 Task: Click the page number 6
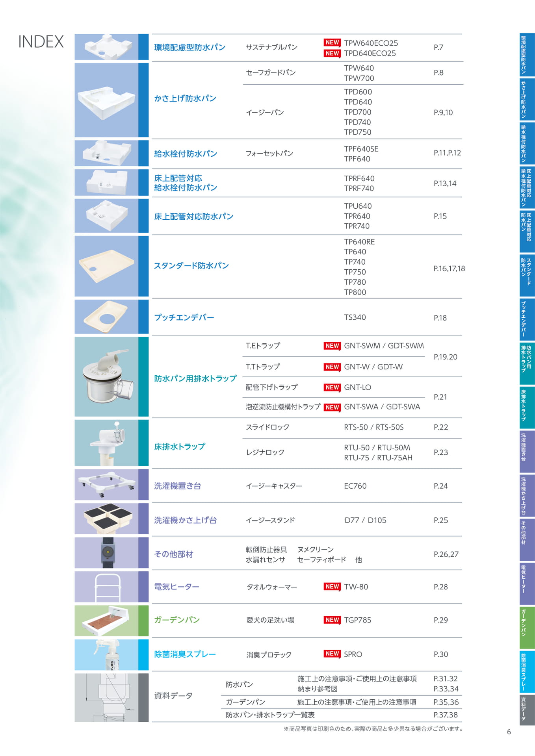click(x=509, y=732)
